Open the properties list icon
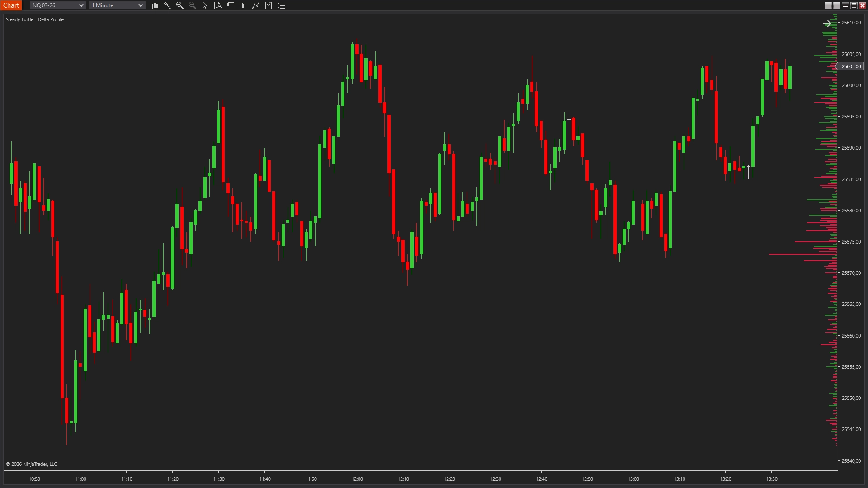Viewport: 868px width, 488px height. pyautogui.click(x=281, y=5)
